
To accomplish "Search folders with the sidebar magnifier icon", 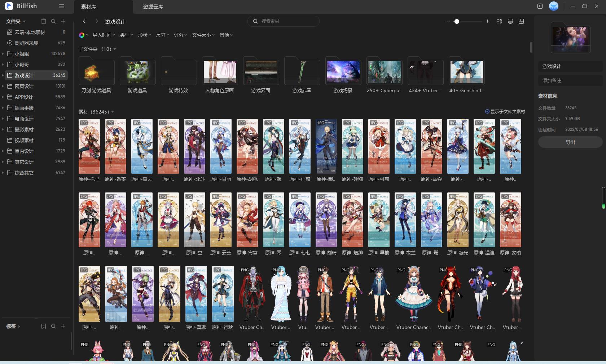I will pos(53,21).
